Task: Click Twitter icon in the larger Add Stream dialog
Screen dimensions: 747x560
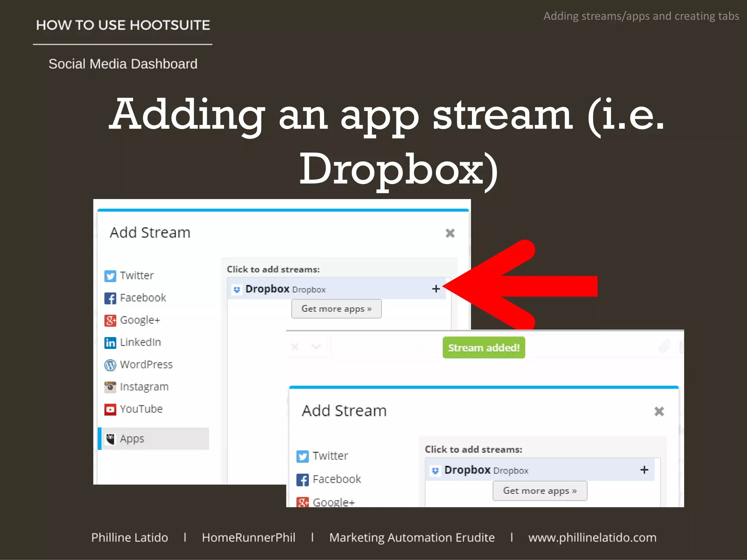Action: click(110, 276)
